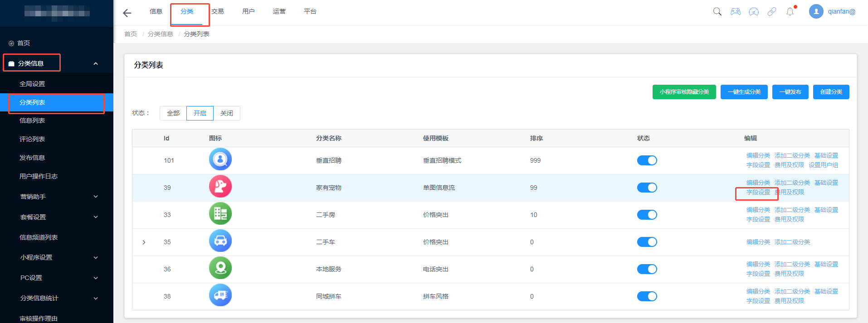868x323 pixels.
Task: Click the 二手车 car icon
Action: click(220, 241)
